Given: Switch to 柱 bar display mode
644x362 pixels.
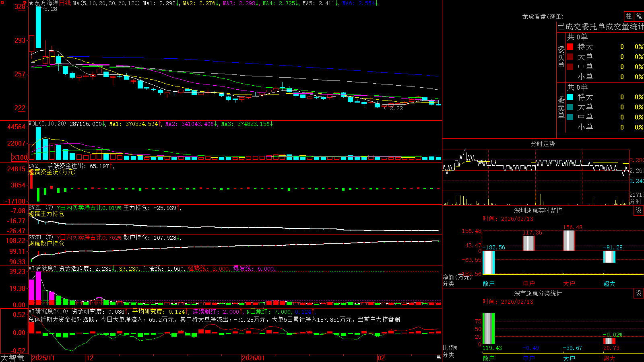Looking at the screenshot, I should pyautogui.click(x=629, y=16).
